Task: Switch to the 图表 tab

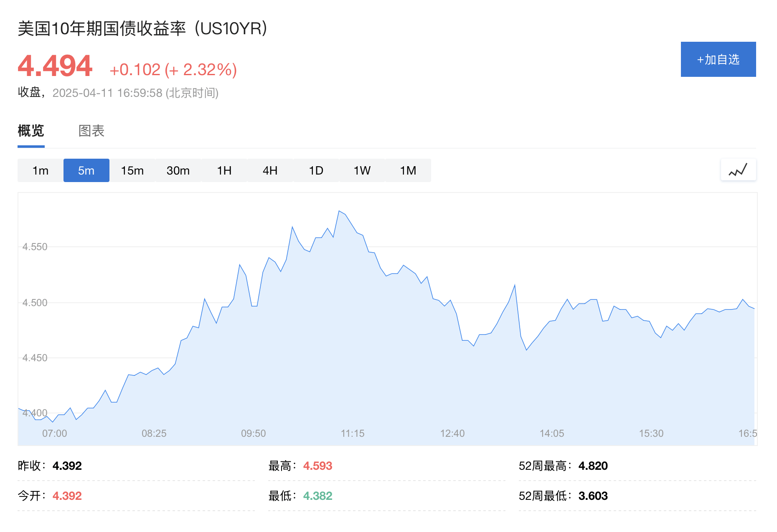Action: [91, 131]
